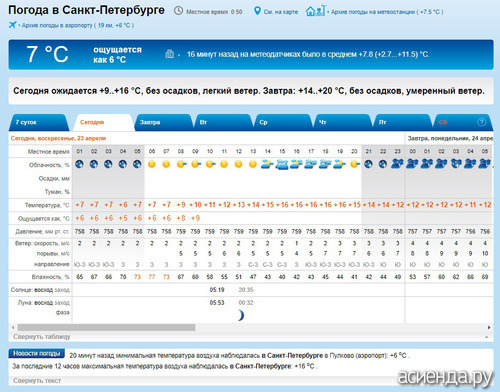Open weather station archive link
Viewport: 500px width, 392px height.
point(387,12)
